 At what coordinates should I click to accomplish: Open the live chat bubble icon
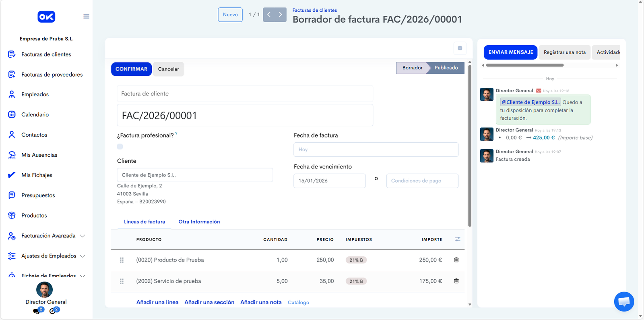coord(624,301)
